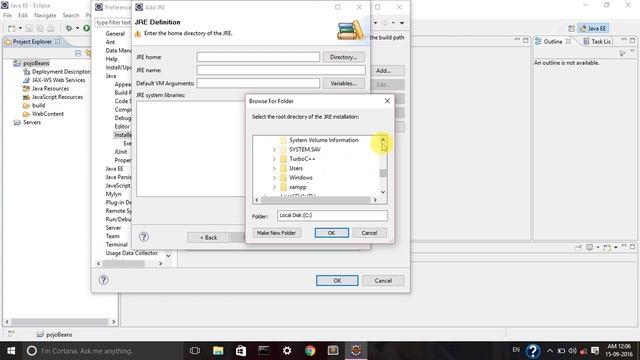Viewport: 640px width, 360px height.
Task: Confirm folder selection with OK in Browse dialog
Action: [x=331, y=233]
